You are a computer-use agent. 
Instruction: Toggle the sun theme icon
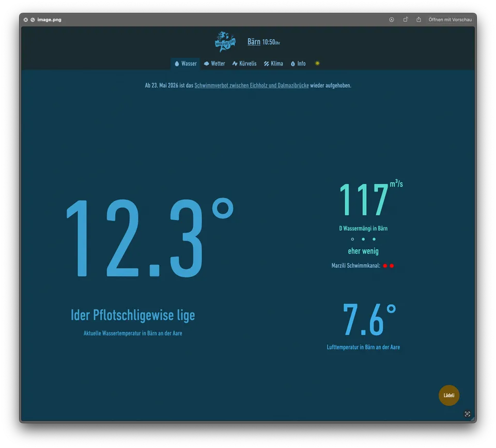click(x=317, y=63)
